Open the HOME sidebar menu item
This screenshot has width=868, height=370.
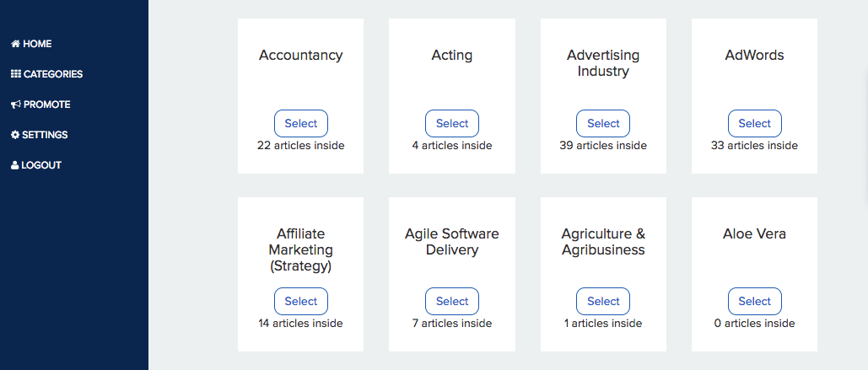pyautogui.click(x=37, y=44)
